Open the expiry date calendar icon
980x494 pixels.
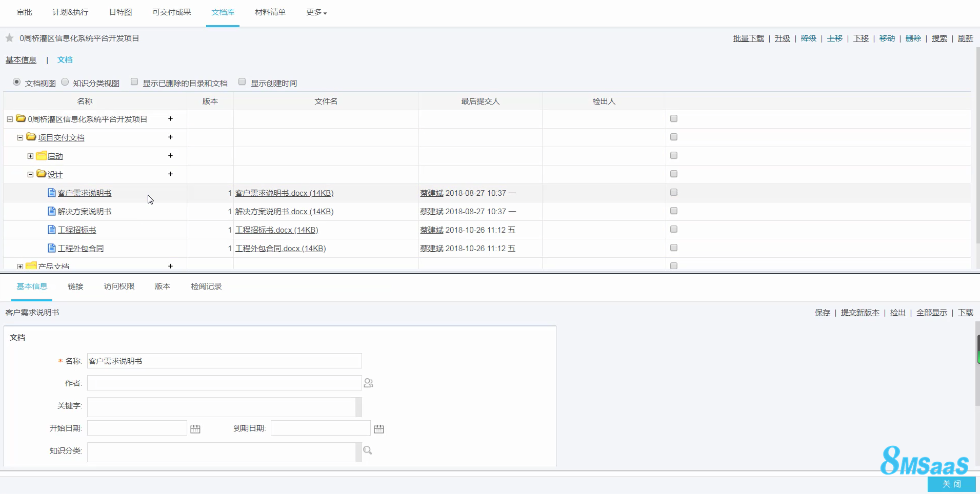point(379,428)
